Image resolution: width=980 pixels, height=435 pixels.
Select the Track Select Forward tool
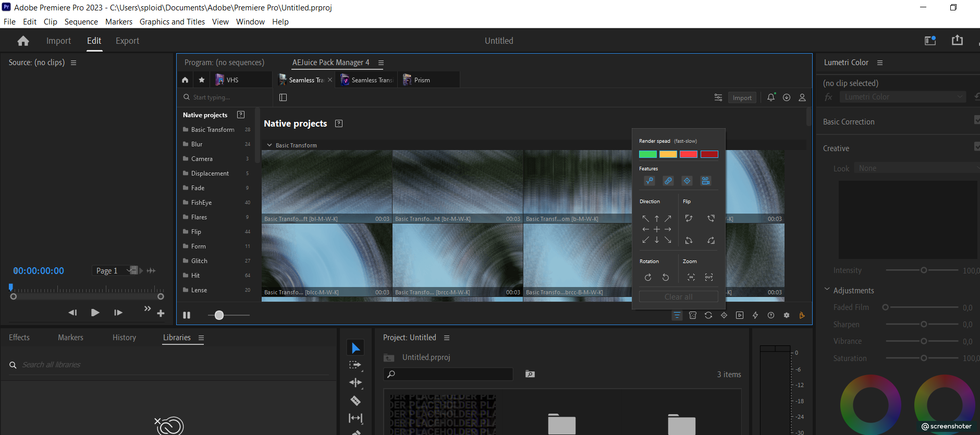click(356, 365)
